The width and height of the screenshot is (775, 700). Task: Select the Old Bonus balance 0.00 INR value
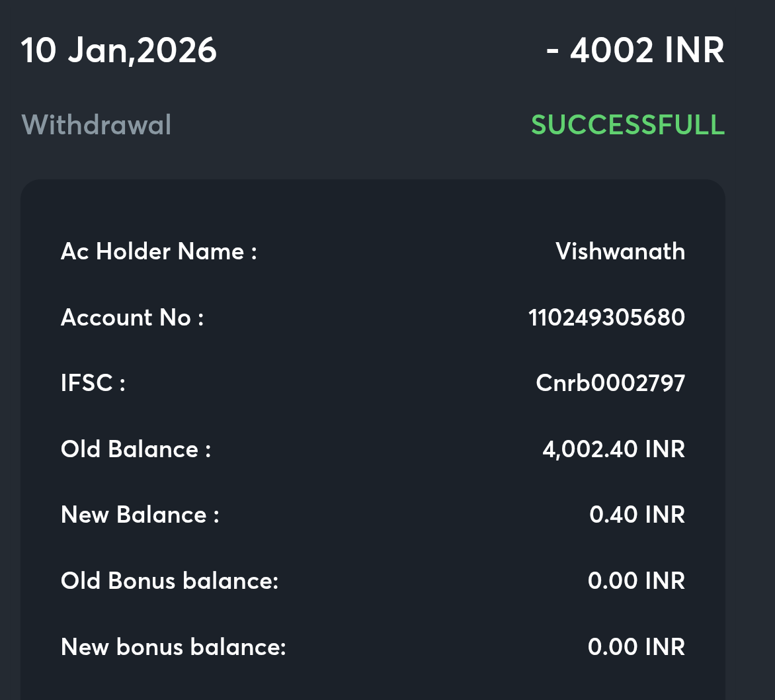tap(636, 581)
